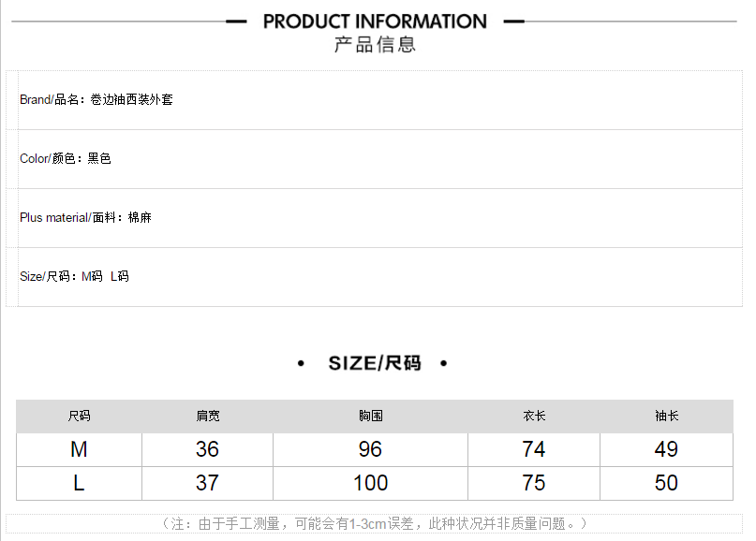Click the 肩宽 column header

(x=207, y=417)
